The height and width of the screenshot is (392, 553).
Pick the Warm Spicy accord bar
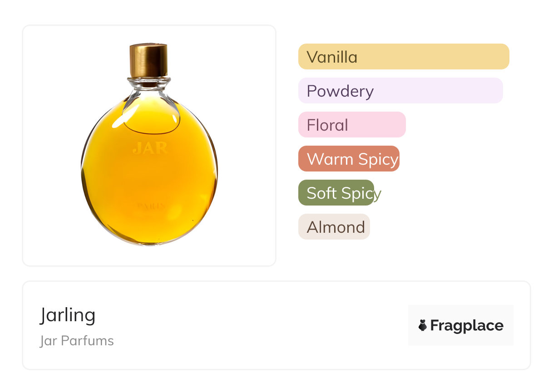(349, 159)
